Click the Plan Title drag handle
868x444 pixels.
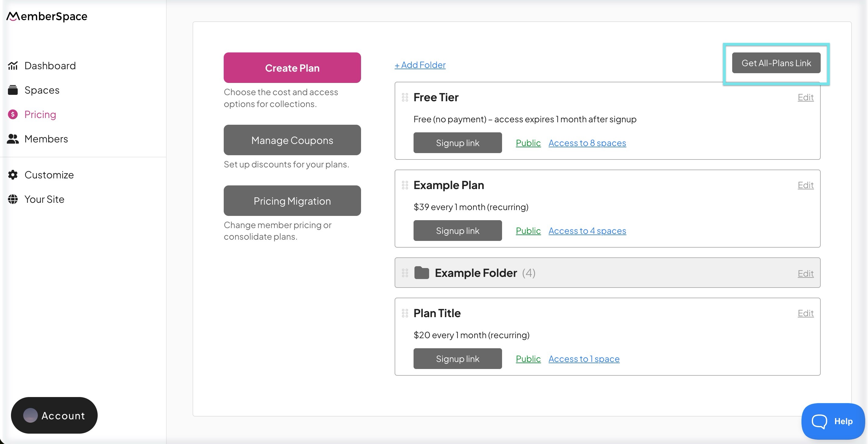coord(405,313)
